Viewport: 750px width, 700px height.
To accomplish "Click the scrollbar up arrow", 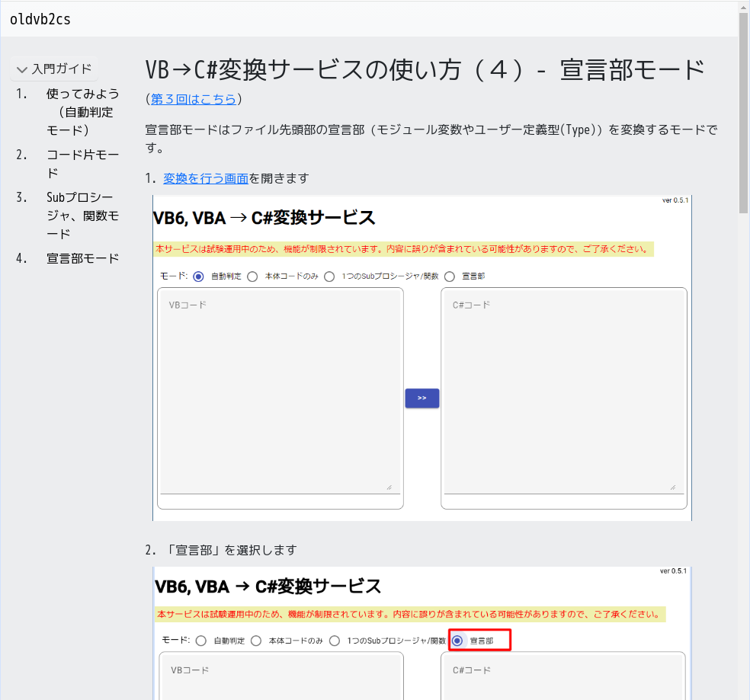I will pyautogui.click(x=743, y=7).
